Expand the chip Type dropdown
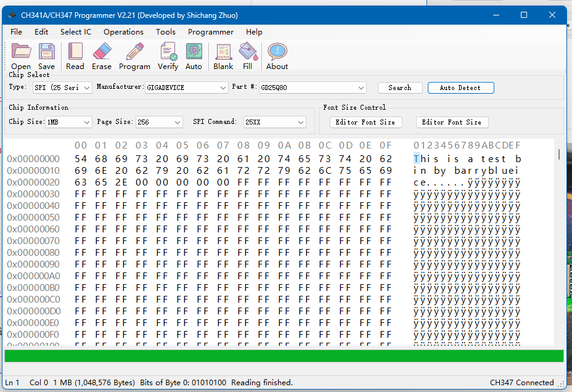 62,88
